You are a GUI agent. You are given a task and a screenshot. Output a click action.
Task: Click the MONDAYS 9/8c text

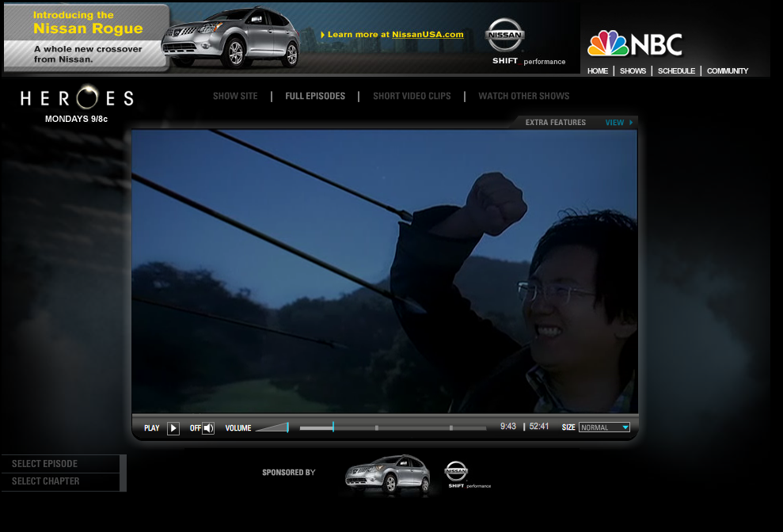[77, 119]
